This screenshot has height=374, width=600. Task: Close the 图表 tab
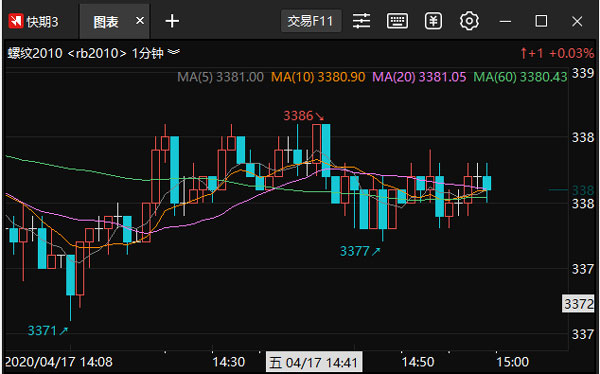click(140, 21)
